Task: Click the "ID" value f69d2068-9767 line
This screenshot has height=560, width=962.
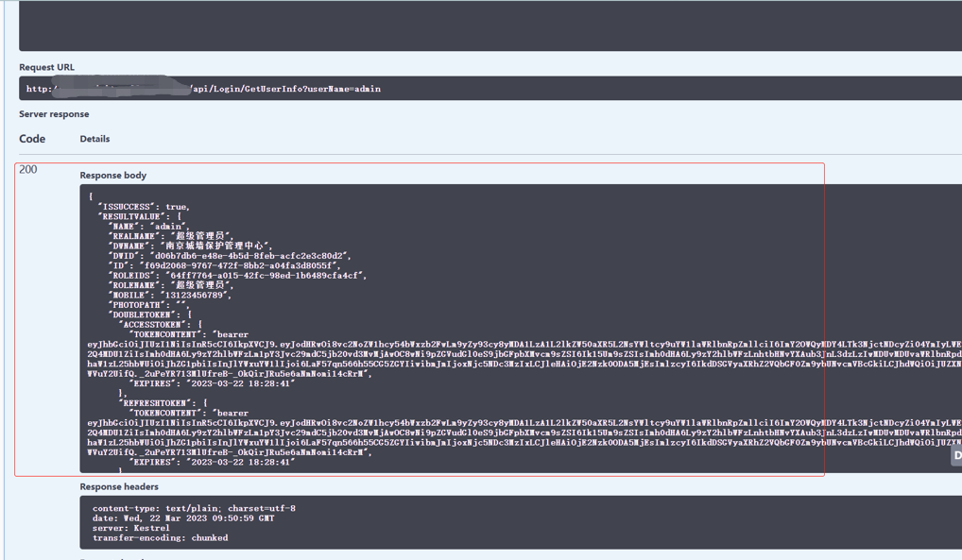Action: pos(224,265)
